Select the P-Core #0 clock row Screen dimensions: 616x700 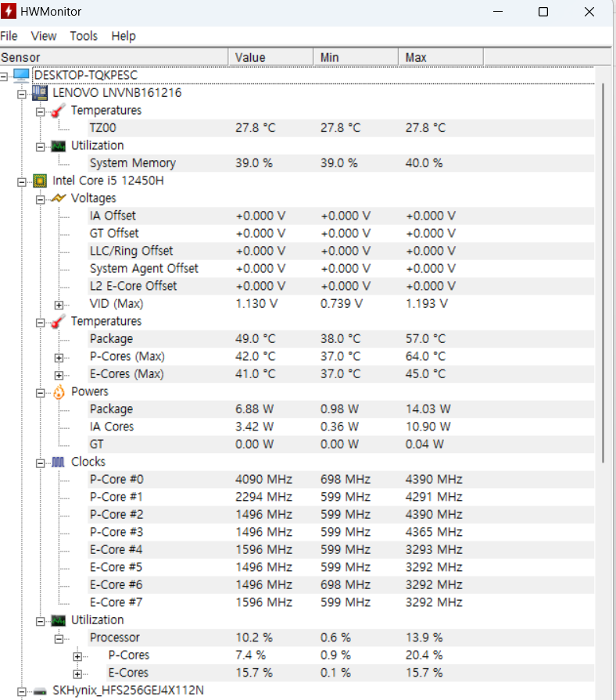[342, 480]
